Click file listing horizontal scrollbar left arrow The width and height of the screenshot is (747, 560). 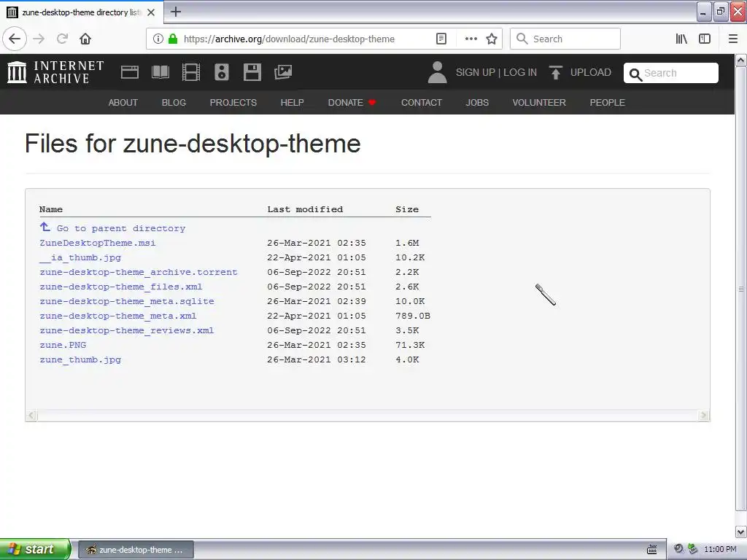pyautogui.click(x=31, y=415)
